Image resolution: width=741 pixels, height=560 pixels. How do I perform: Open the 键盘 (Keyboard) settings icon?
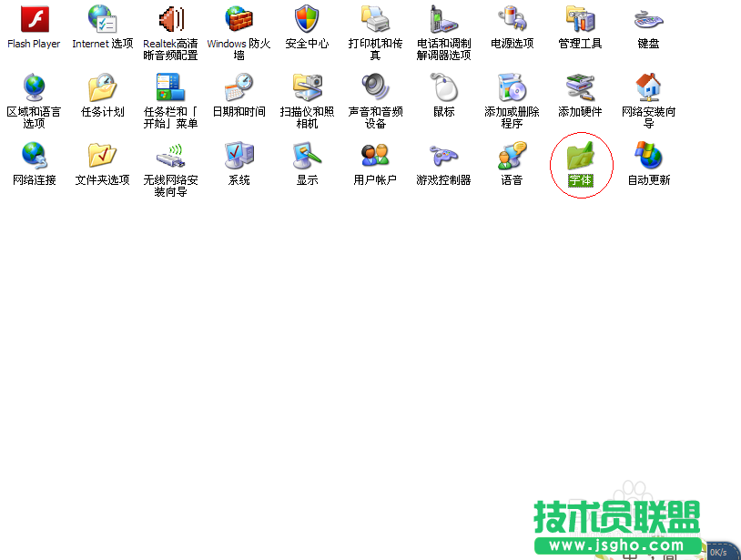pyautogui.click(x=647, y=19)
